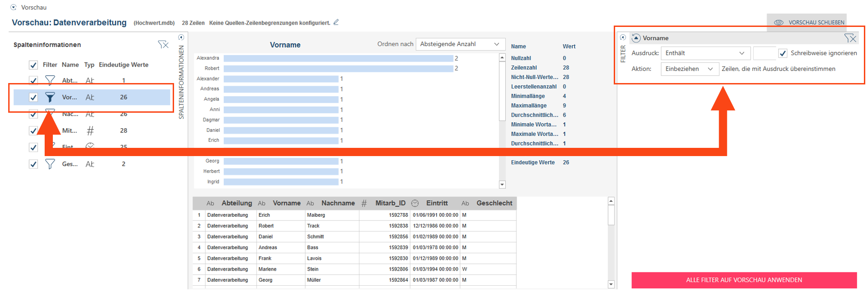The image size is (868, 298).
Task: Click the pencil icon to edit row limits
Action: (336, 22)
